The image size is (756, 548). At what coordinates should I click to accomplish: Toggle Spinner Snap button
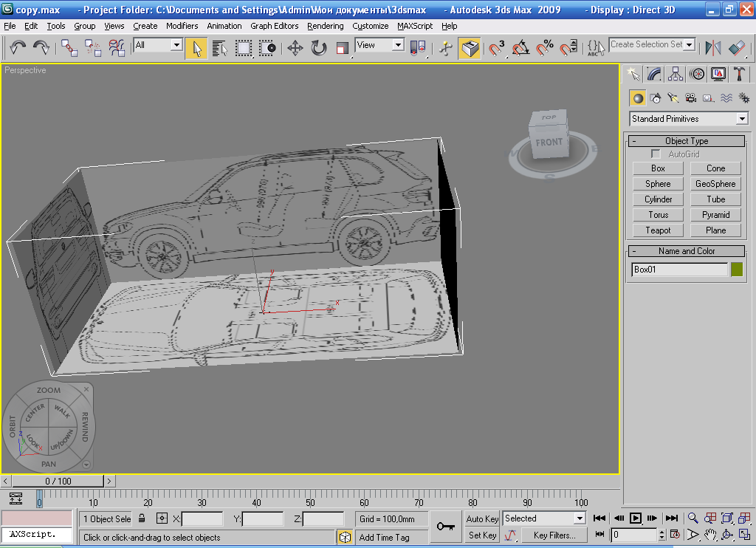pyautogui.click(x=568, y=48)
